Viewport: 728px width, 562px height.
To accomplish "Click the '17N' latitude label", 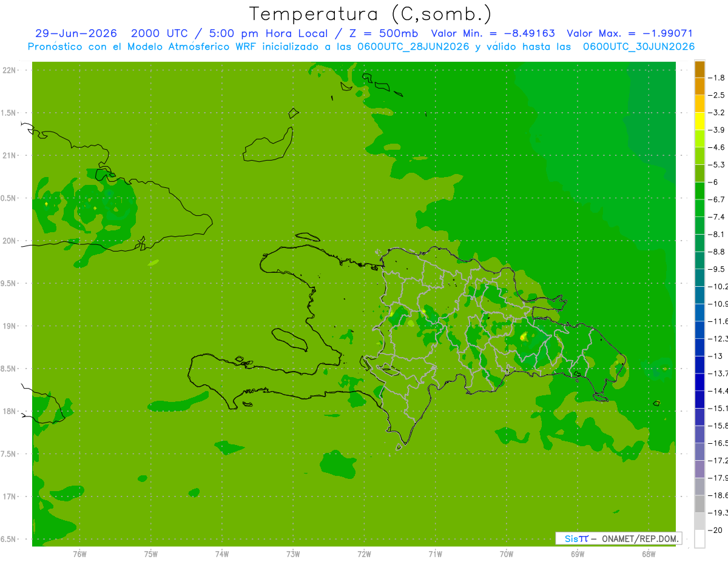I will [x=10, y=497].
